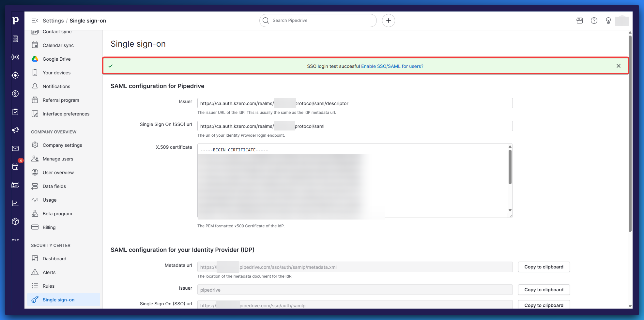Copy Metadata url to clipboard
644x320 pixels.
(544, 267)
